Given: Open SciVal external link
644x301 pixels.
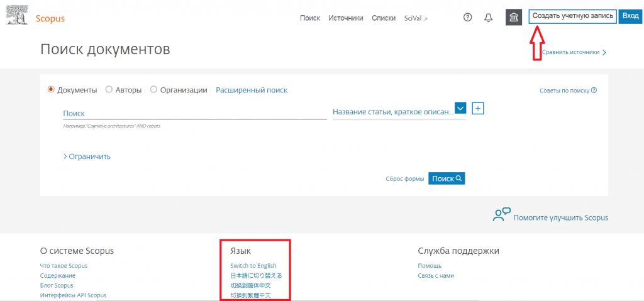Looking at the screenshot, I should point(416,18).
